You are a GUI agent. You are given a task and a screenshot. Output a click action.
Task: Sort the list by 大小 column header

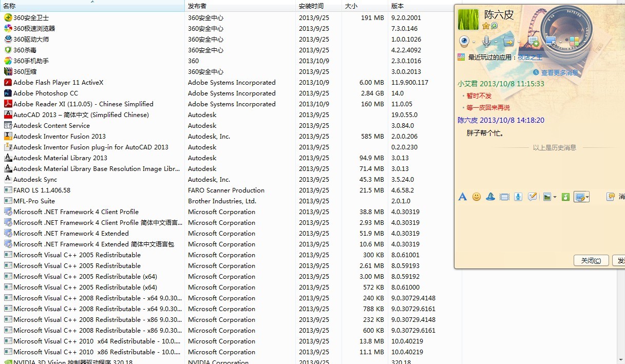(x=365, y=6)
